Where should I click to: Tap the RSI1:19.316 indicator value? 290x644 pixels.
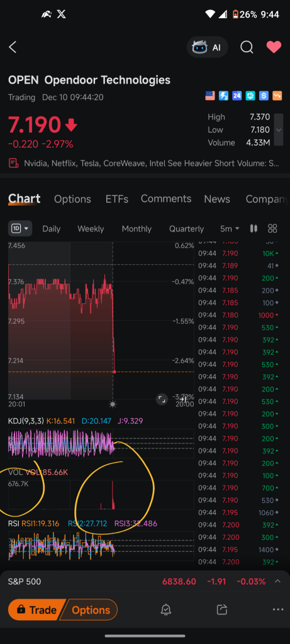[x=39, y=524]
